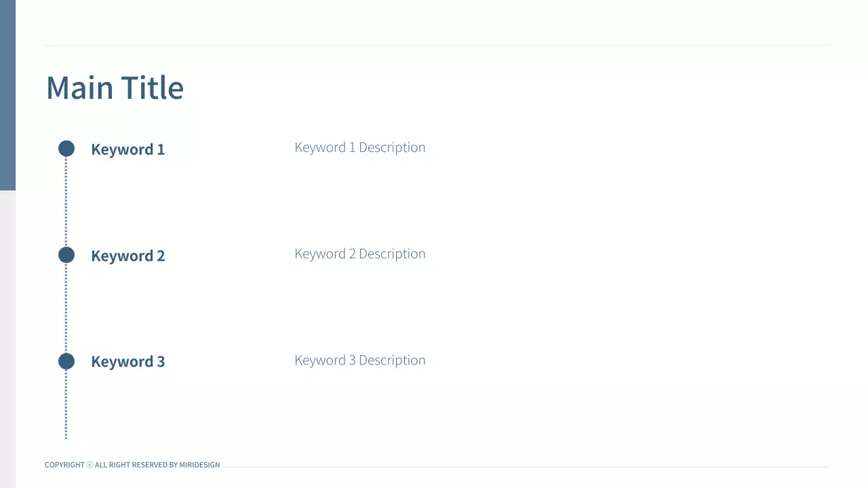
Task: Select the Keyword 3 Description text
Action: click(x=359, y=361)
